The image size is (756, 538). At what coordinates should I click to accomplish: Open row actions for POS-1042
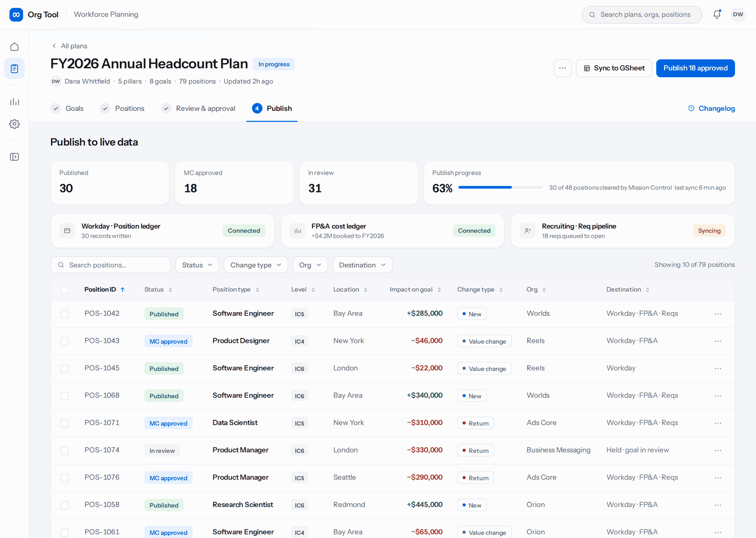718,314
